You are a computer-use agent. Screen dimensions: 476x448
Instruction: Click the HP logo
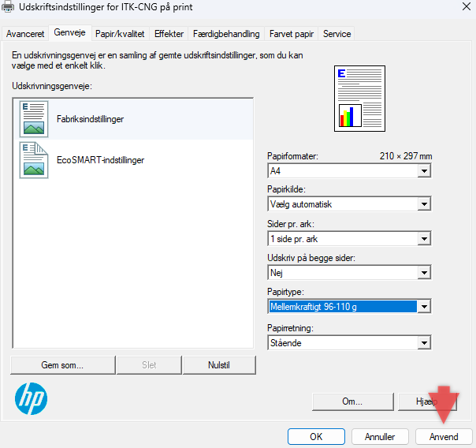[x=31, y=398]
